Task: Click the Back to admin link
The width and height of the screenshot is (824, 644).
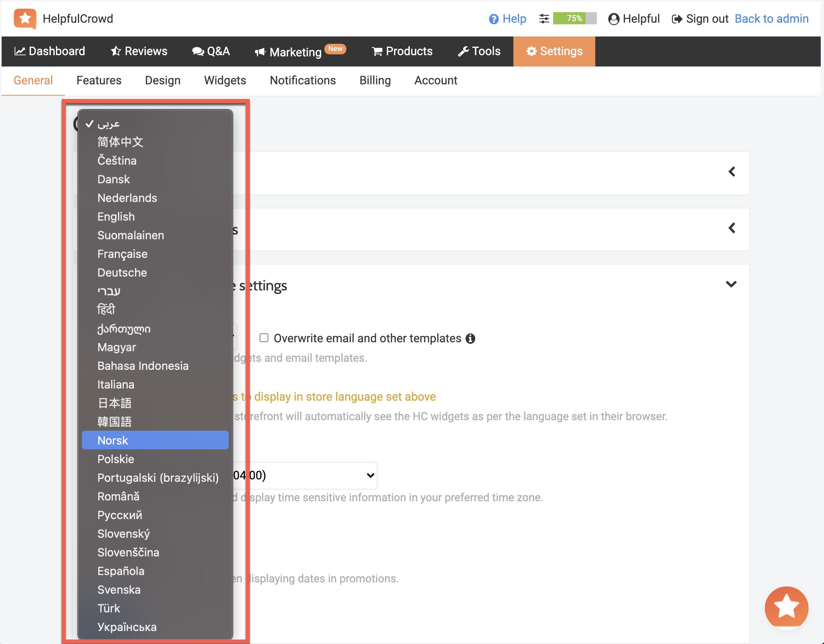Action: pos(771,19)
